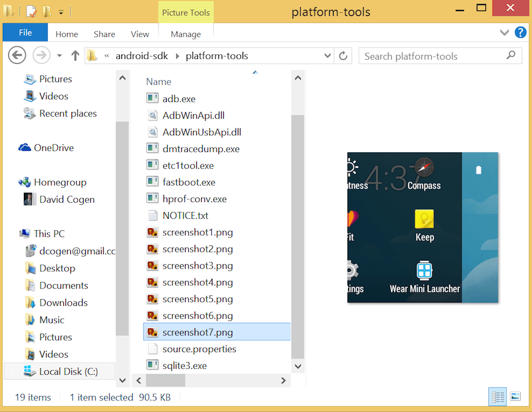
Task: Click the adb.exe file icon
Action: 152,99
